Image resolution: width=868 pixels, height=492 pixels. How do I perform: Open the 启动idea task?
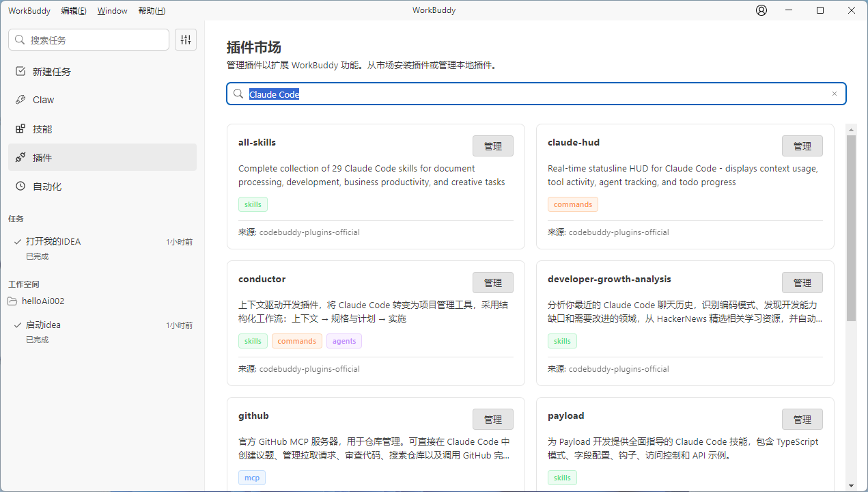tap(102, 331)
